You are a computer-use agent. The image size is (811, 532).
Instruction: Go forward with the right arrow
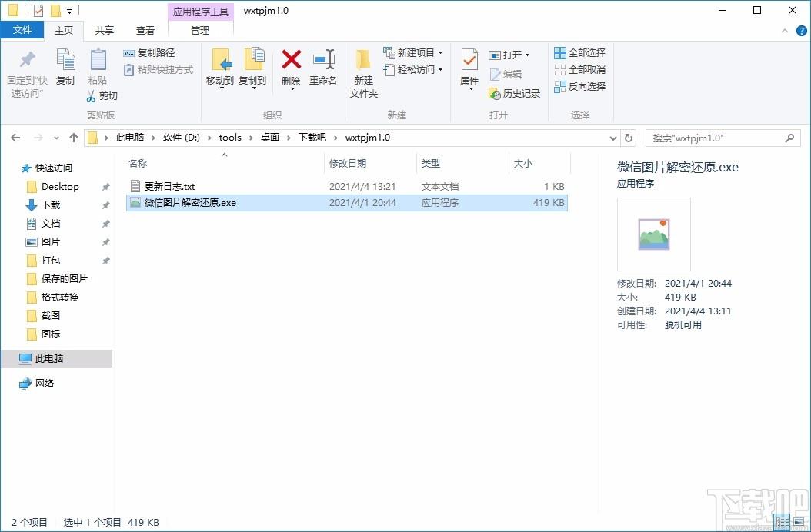(x=38, y=138)
